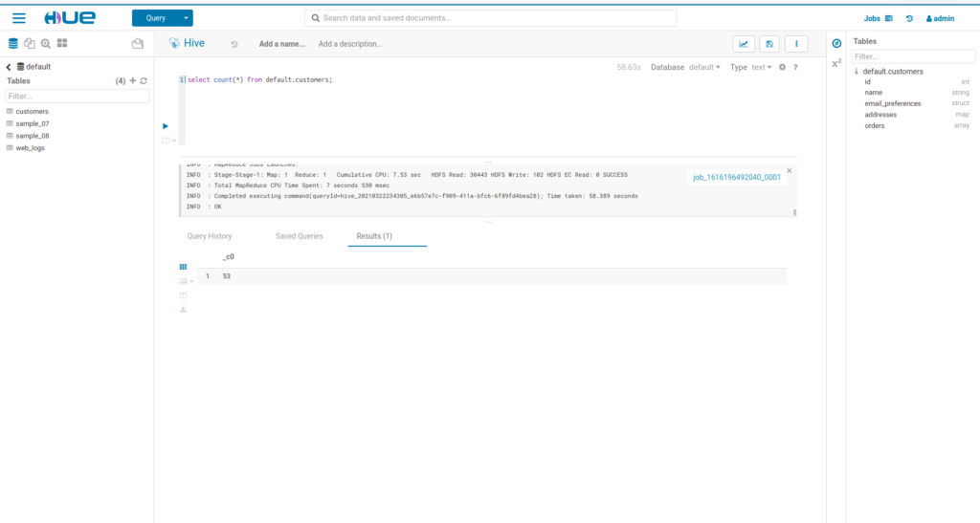The image size is (980, 523).
Task: Refresh the Tables list in left panel
Action: point(144,81)
